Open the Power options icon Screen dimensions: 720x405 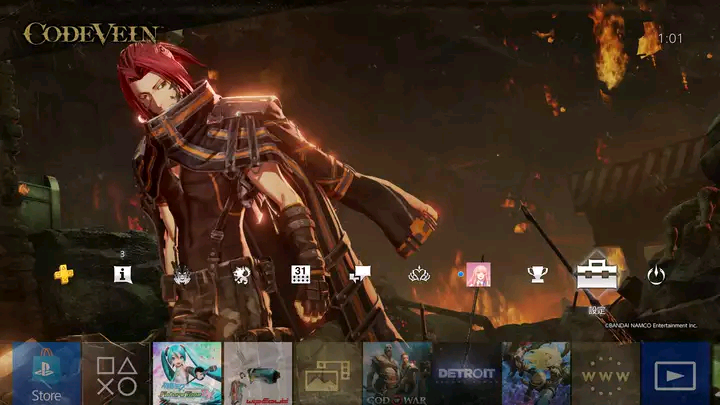tap(656, 275)
